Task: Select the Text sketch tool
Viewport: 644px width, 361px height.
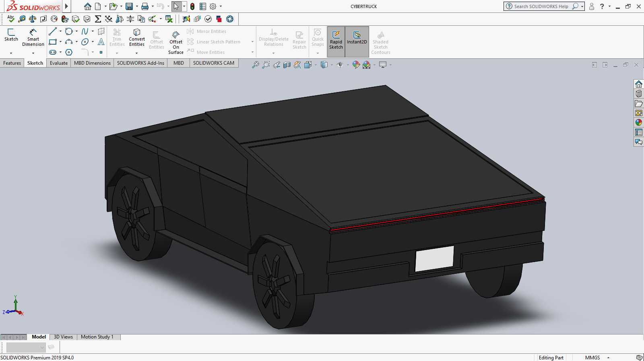Action: coord(101,42)
